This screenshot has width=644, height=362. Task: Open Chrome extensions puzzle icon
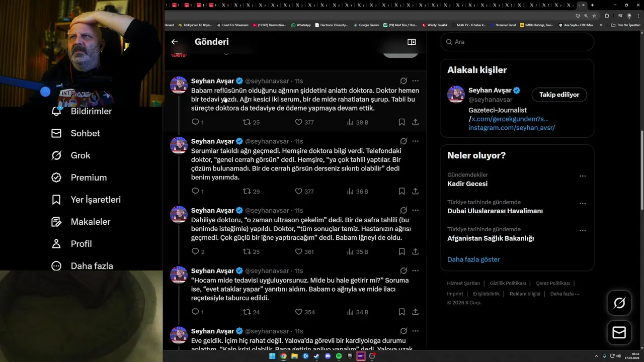pos(606,16)
